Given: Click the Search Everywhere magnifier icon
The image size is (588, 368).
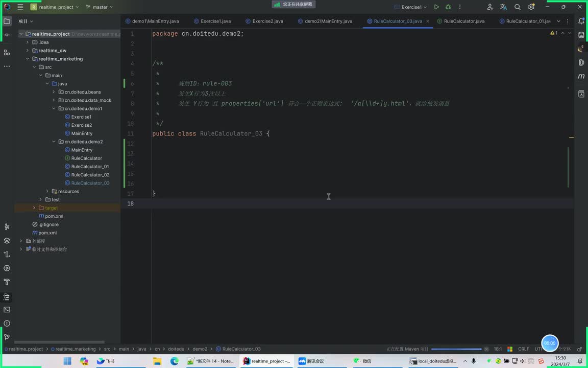Looking at the screenshot, I should pos(518,7).
